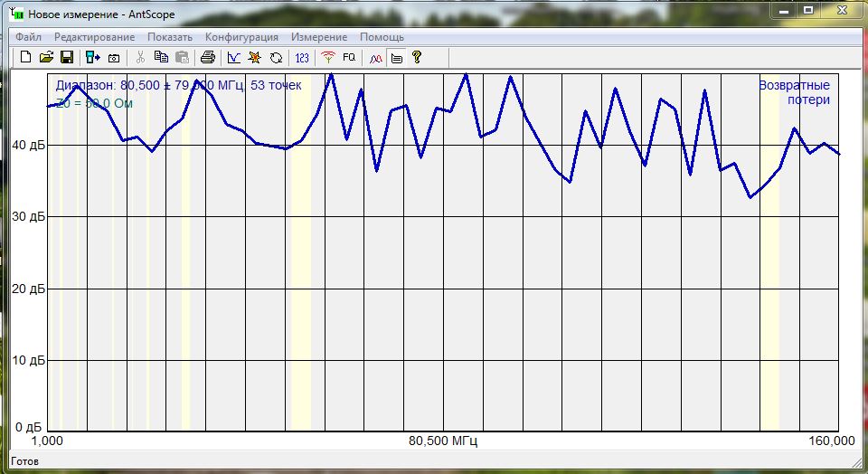The height and width of the screenshot is (474, 868).
Task: Click the red-blue curves icon
Action: tap(375, 57)
